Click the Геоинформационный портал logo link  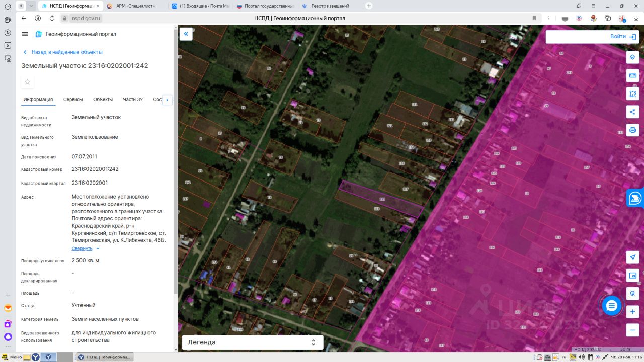tap(75, 34)
